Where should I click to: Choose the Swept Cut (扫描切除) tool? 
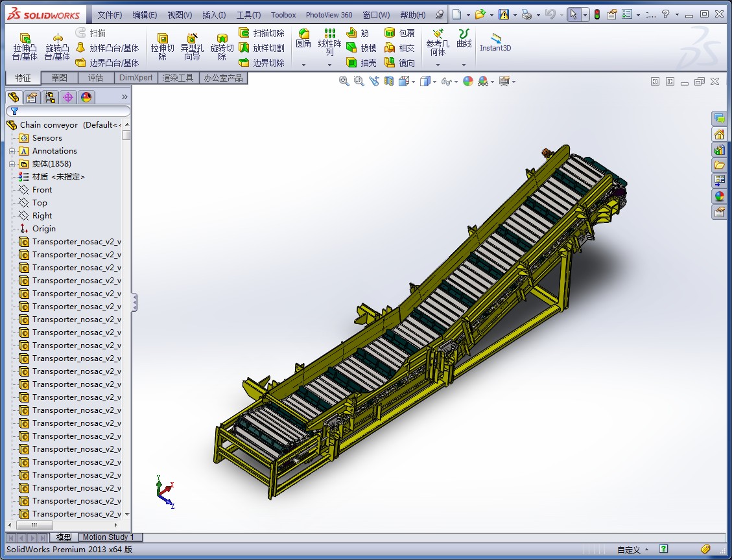click(261, 32)
